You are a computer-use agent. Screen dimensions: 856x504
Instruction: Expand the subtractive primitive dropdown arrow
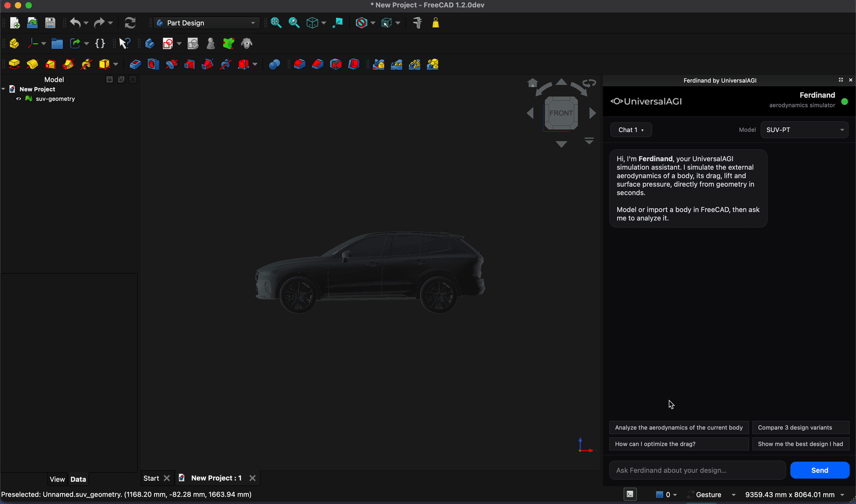255,64
